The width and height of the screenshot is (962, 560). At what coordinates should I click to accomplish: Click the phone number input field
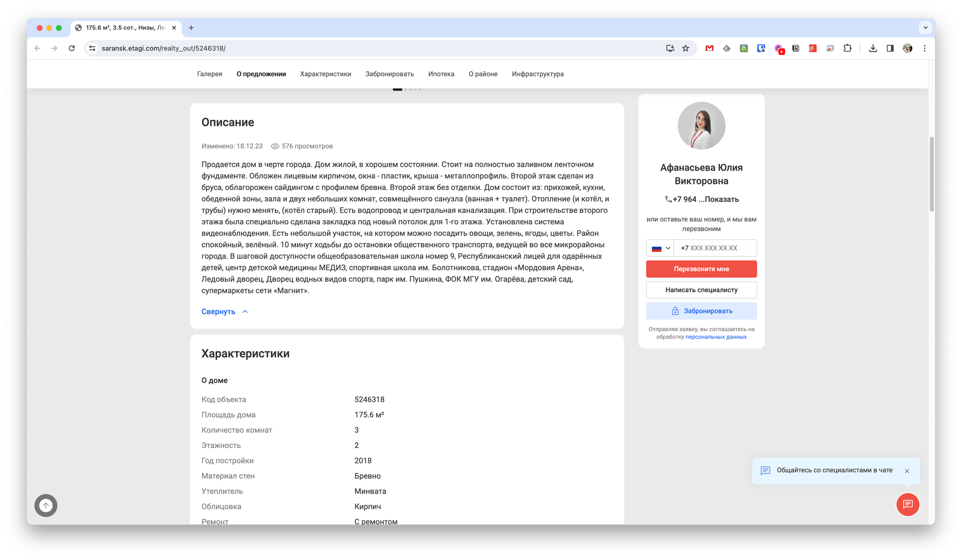tap(715, 248)
